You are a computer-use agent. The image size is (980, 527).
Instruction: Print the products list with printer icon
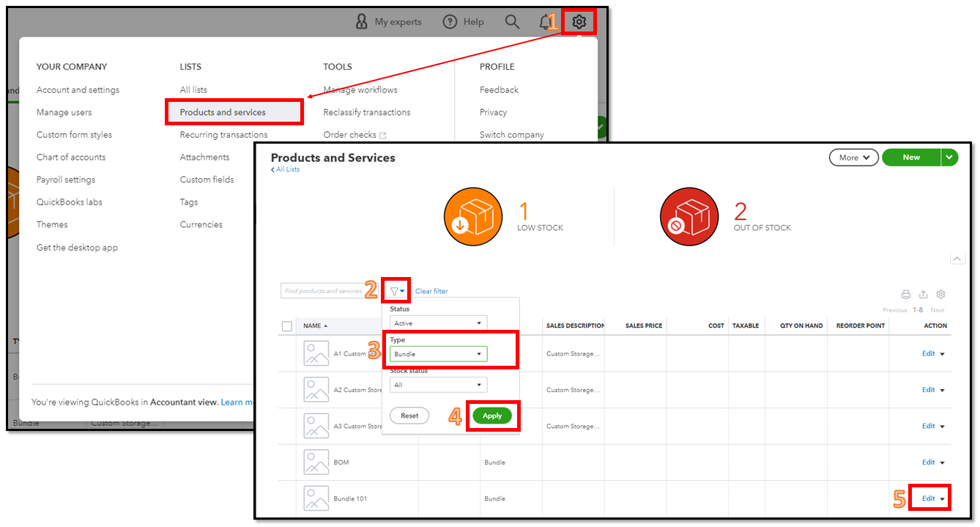pos(906,294)
